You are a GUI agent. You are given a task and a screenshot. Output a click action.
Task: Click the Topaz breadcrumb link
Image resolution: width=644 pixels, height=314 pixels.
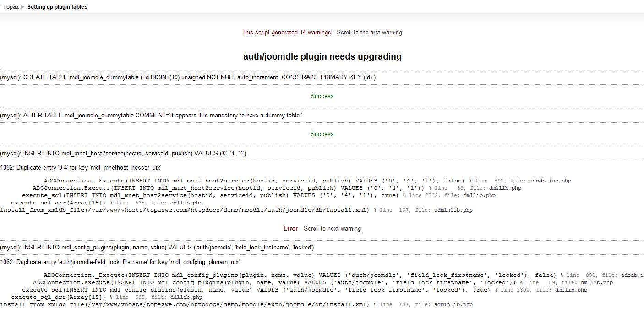[x=11, y=7]
